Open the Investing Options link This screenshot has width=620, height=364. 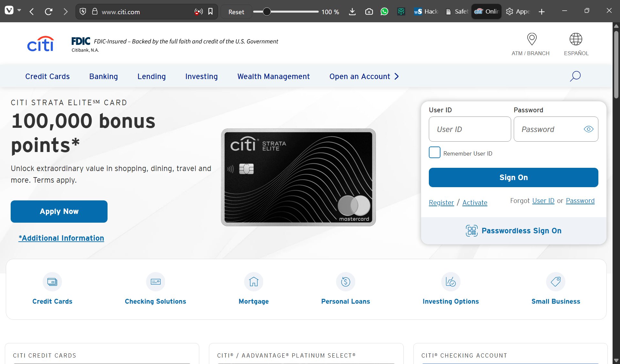click(x=451, y=301)
